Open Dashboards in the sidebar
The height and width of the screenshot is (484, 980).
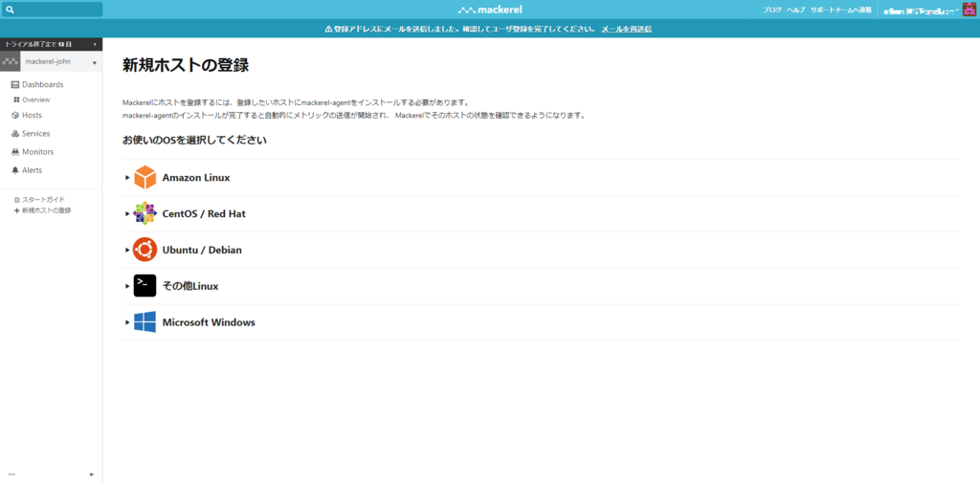pyautogui.click(x=42, y=84)
